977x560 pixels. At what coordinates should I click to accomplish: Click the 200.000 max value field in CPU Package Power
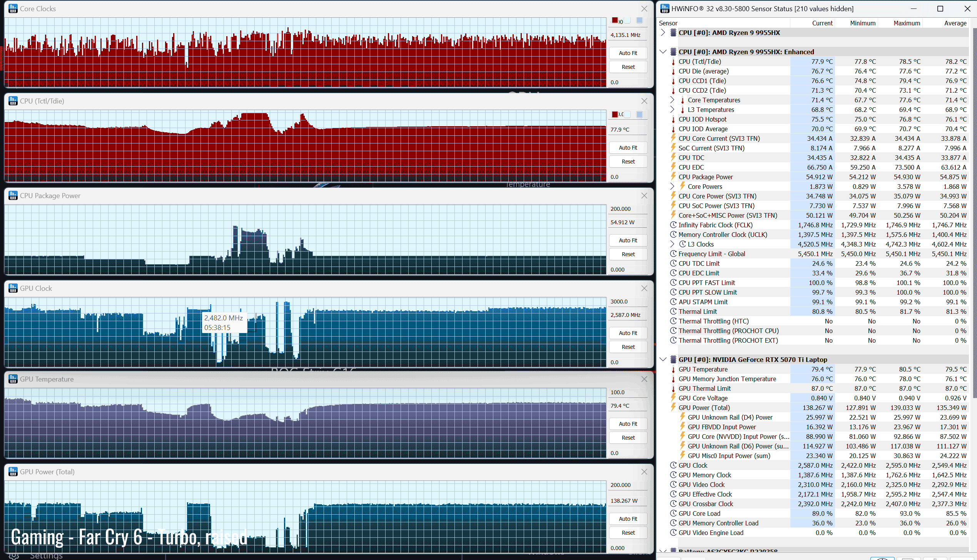pyautogui.click(x=627, y=209)
